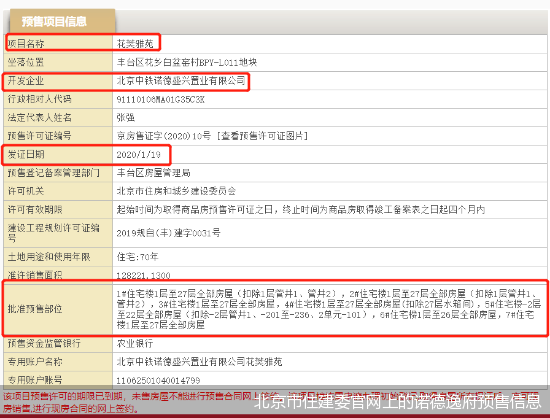
Task: Select code 91110108MA01G35C3X
Action: 160,100
